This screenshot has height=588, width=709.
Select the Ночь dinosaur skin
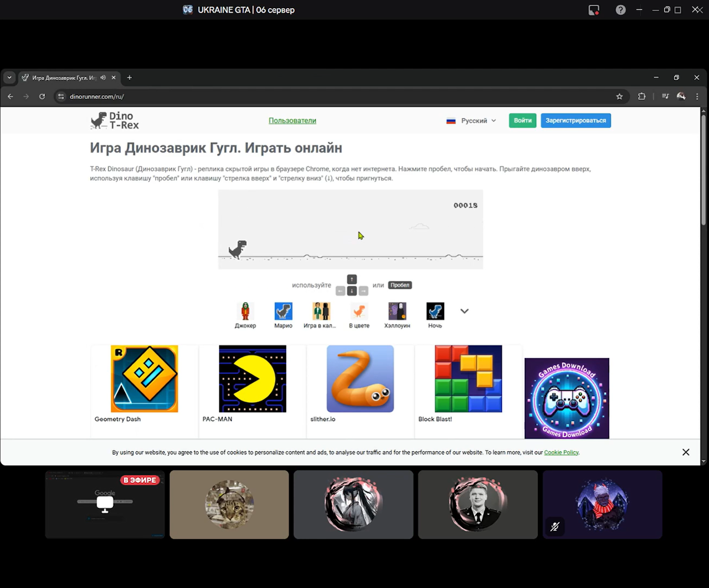point(435,311)
